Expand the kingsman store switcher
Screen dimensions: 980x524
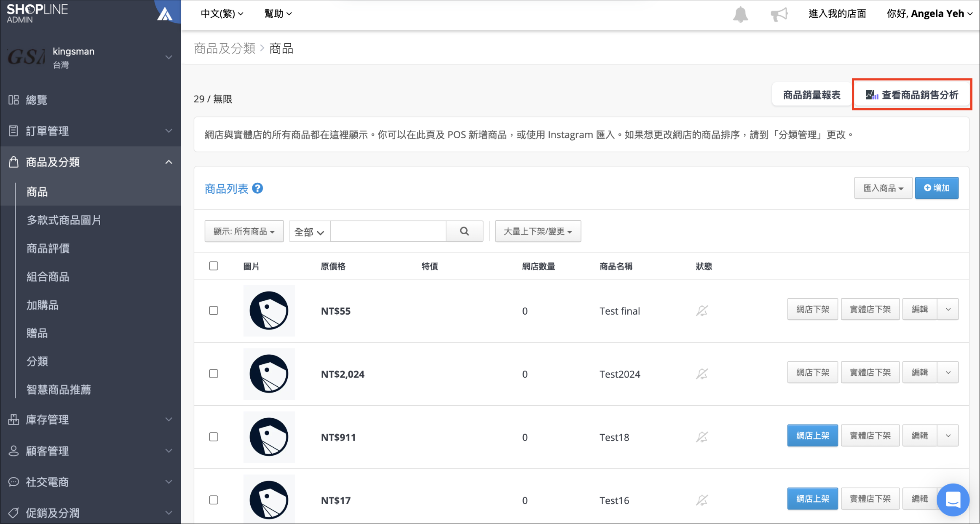click(169, 57)
